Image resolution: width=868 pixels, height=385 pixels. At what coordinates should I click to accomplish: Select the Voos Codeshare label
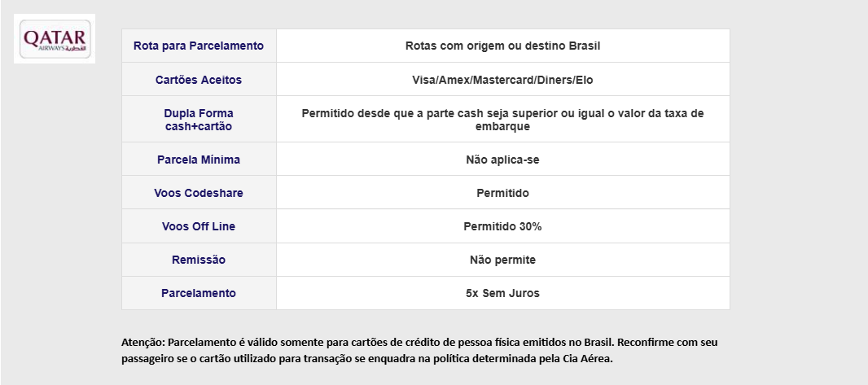tap(199, 193)
